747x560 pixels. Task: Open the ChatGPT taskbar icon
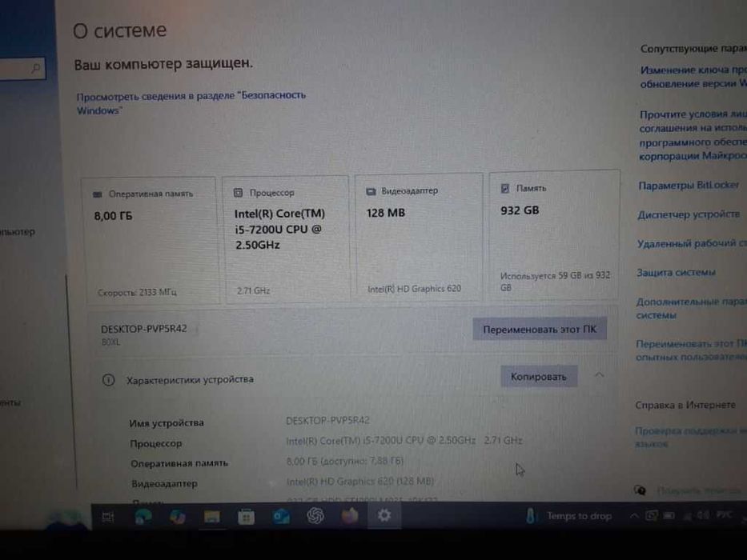(x=315, y=516)
